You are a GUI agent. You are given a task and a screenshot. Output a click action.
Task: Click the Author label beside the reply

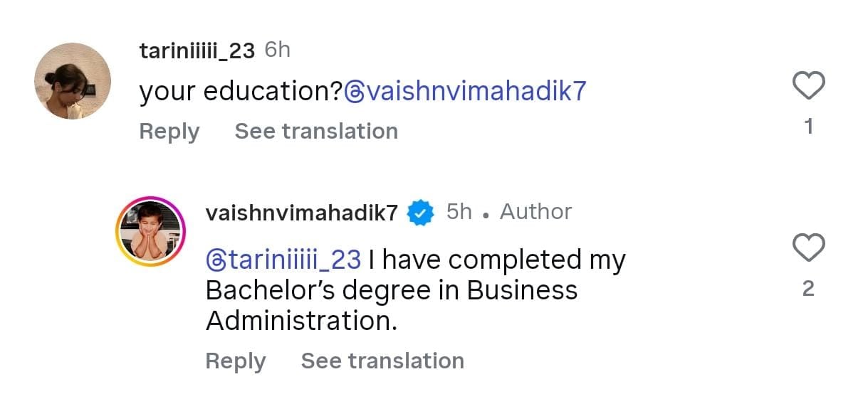click(x=535, y=211)
